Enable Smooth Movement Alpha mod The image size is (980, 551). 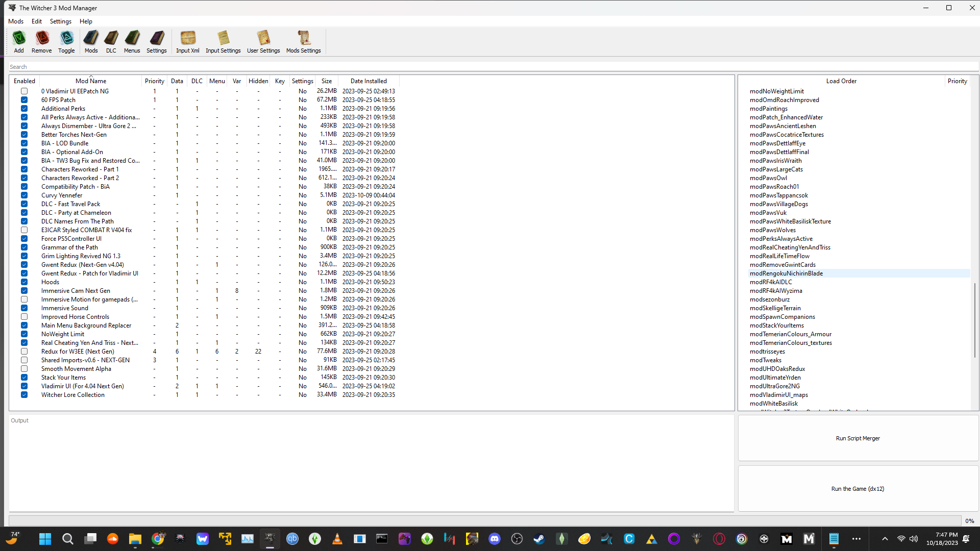(x=24, y=369)
